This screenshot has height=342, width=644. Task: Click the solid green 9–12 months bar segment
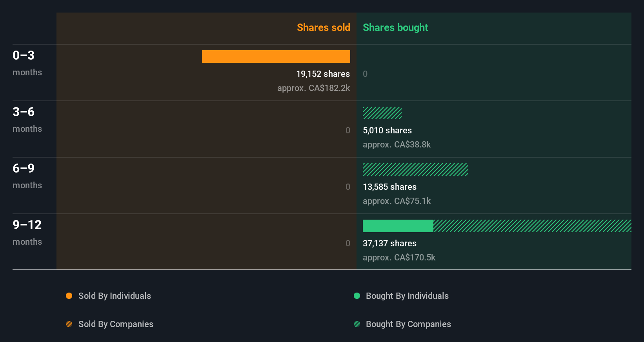pyautogui.click(x=398, y=226)
